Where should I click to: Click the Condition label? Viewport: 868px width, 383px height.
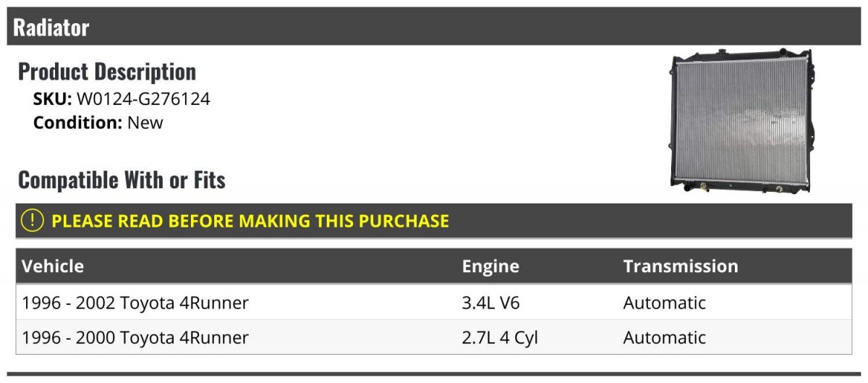pyautogui.click(x=77, y=122)
